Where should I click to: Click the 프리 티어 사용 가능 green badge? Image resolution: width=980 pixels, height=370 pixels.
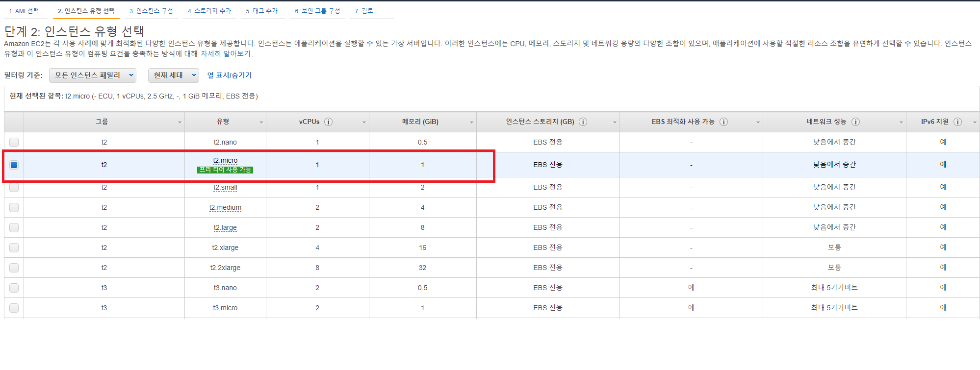tap(225, 170)
